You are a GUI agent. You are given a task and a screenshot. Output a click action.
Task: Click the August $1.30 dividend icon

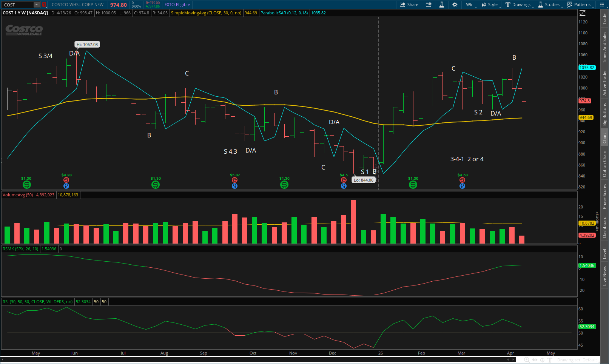coord(156,185)
